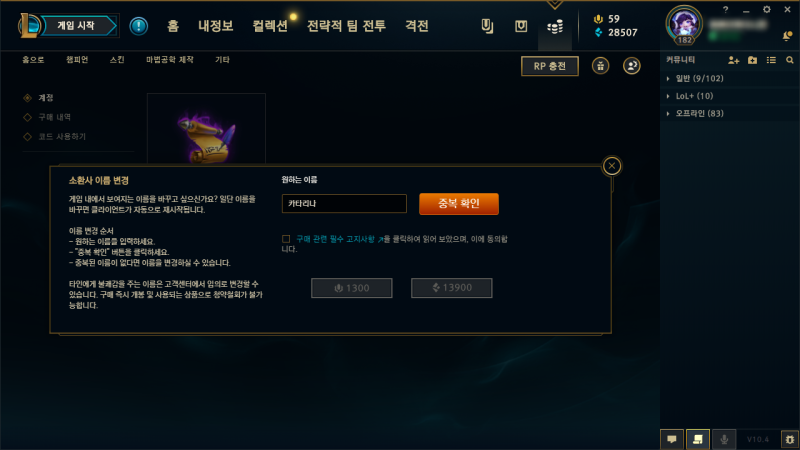The image size is (800, 450).
Task: Click the RP 충전 button
Action: tap(549, 66)
